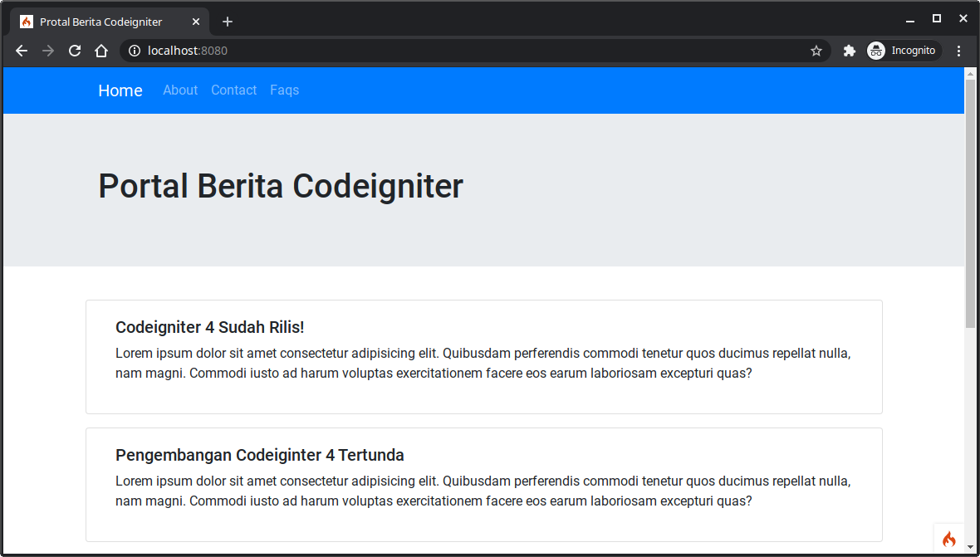Open the Extensions puzzle icon
Image resolution: width=980 pixels, height=557 pixels.
pyautogui.click(x=849, y=51)
